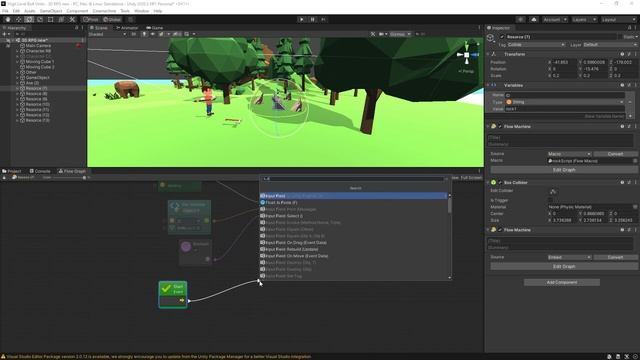Toggle scene lighting with the lightbulb icon

click(x=144, y=34)
